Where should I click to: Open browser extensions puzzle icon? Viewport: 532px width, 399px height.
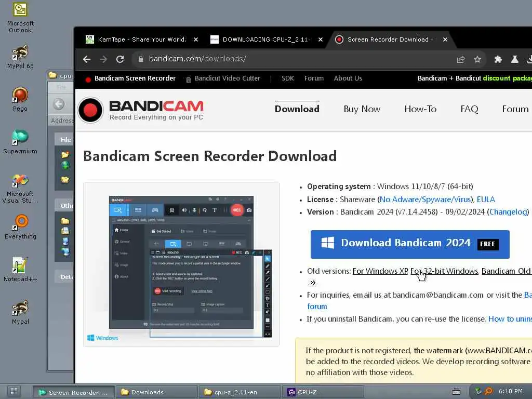click(498, 60)
